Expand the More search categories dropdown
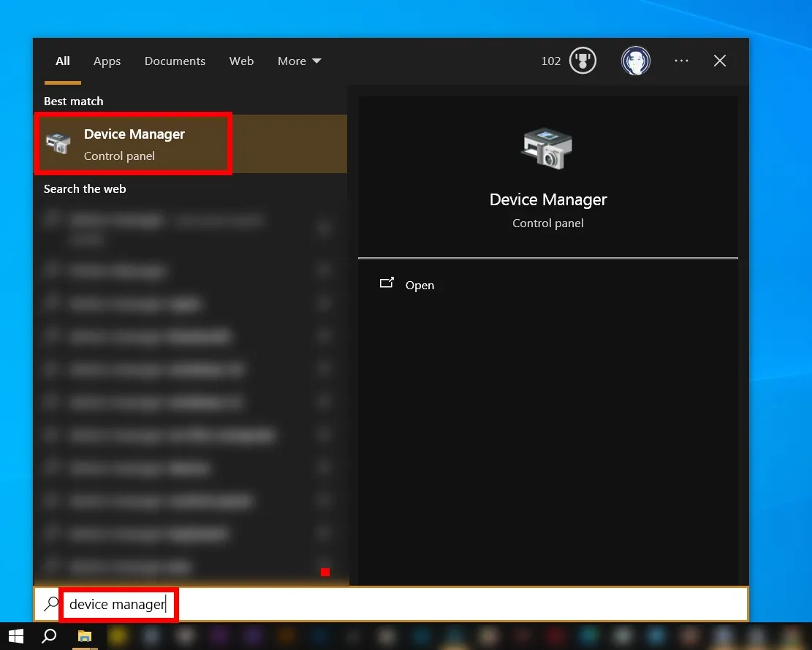 [x=298, y=61]
